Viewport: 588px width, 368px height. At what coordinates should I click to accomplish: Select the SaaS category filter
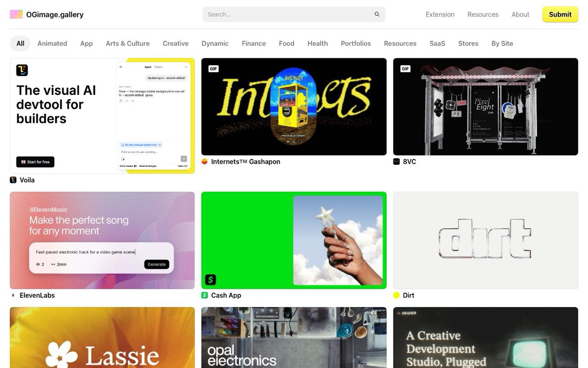pos(437,43)
